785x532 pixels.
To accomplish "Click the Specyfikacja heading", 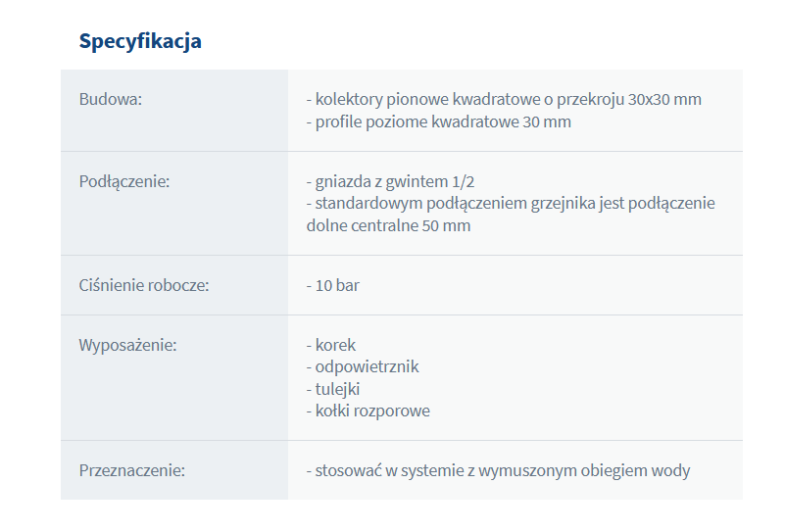I will [x=140, y=41].
